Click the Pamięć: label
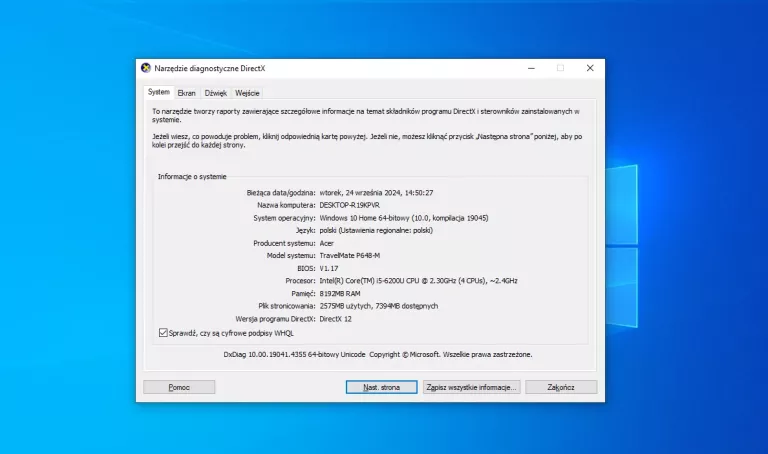This screenshot has height=454, width=768. [303, 293]
